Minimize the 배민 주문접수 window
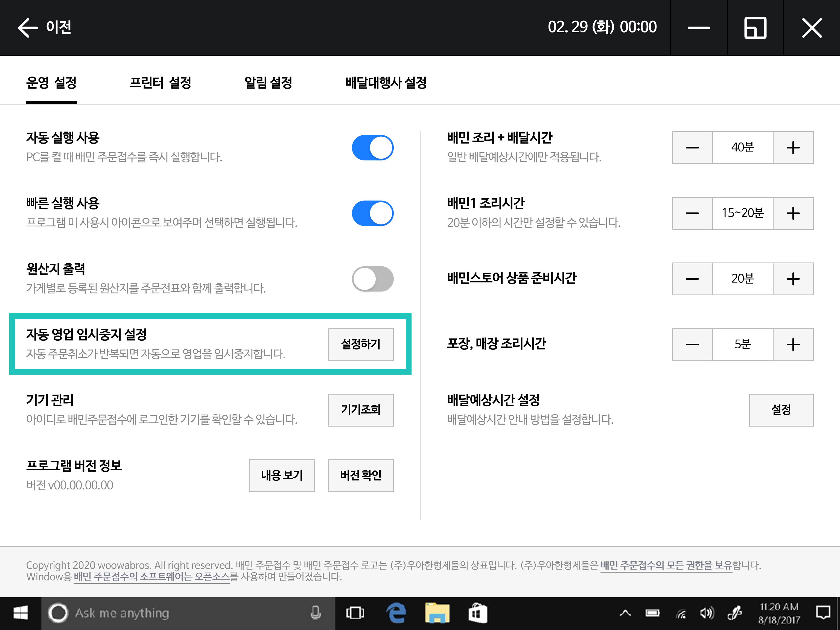 (x=699, y=27)
